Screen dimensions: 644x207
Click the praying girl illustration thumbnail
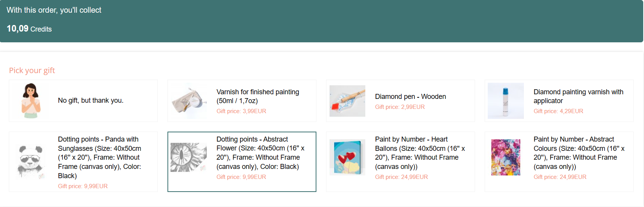click(x=30, y=101)
